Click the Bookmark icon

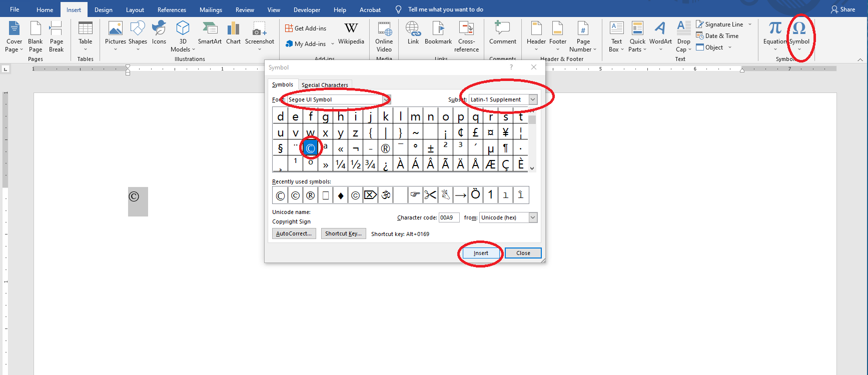pyautogui.click(x=438, y=34)
